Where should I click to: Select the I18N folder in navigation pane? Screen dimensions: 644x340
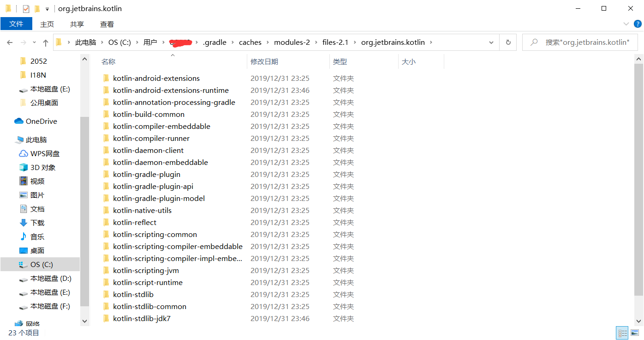(38, 75)
